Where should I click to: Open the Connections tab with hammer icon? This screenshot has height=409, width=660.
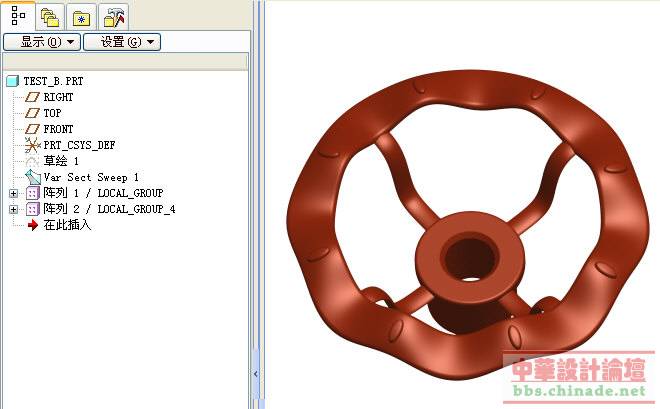[114, 16]
